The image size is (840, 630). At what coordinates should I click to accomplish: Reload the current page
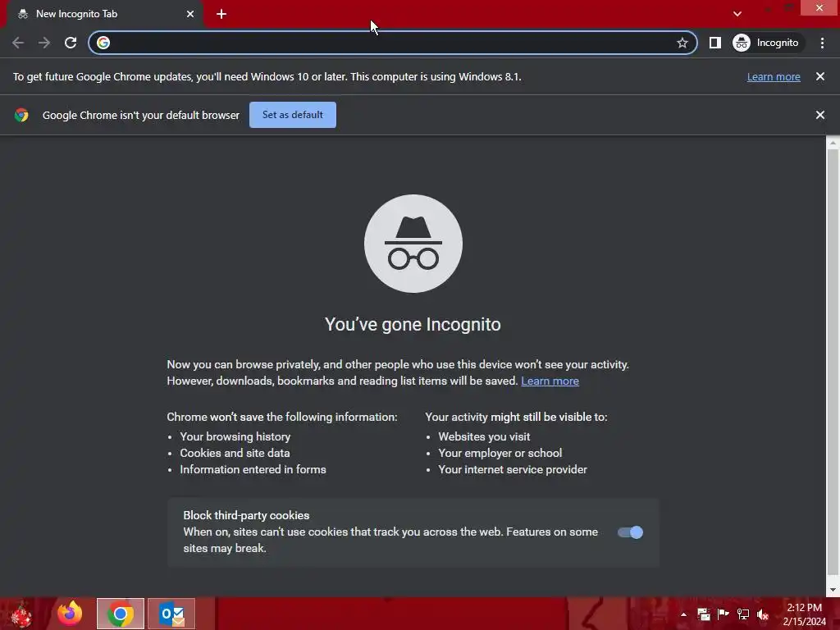pyautogui.click(x=71, y=43)
